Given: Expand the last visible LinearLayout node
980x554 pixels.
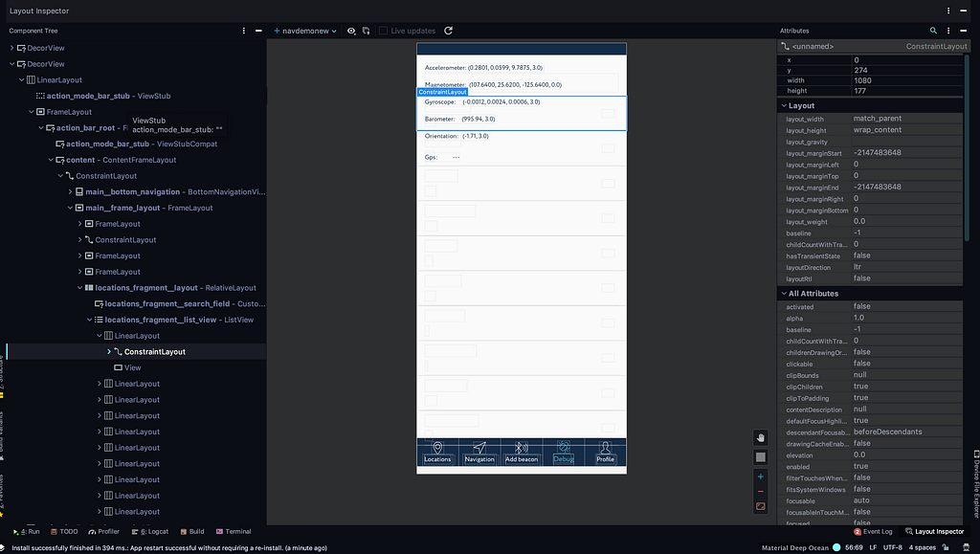Looking at the screenshot, I should click(99, 512).
